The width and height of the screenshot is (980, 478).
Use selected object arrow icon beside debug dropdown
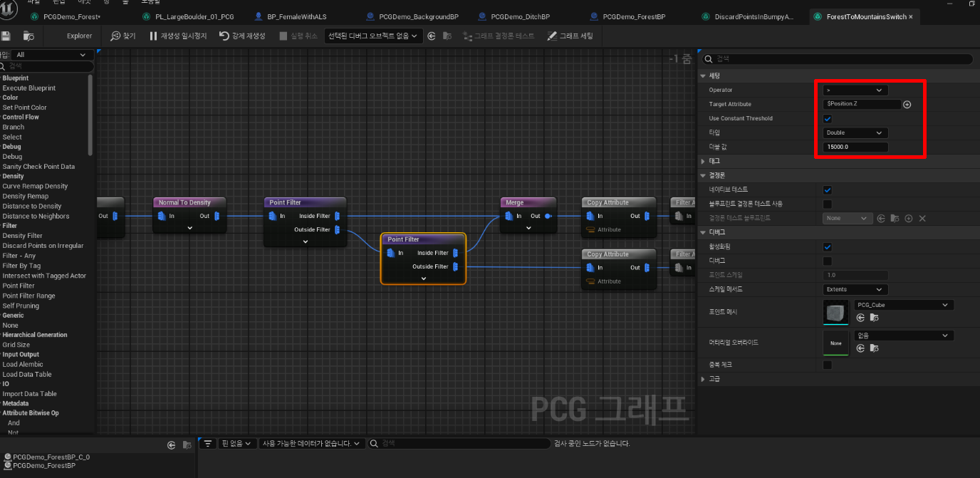(432, 36)
